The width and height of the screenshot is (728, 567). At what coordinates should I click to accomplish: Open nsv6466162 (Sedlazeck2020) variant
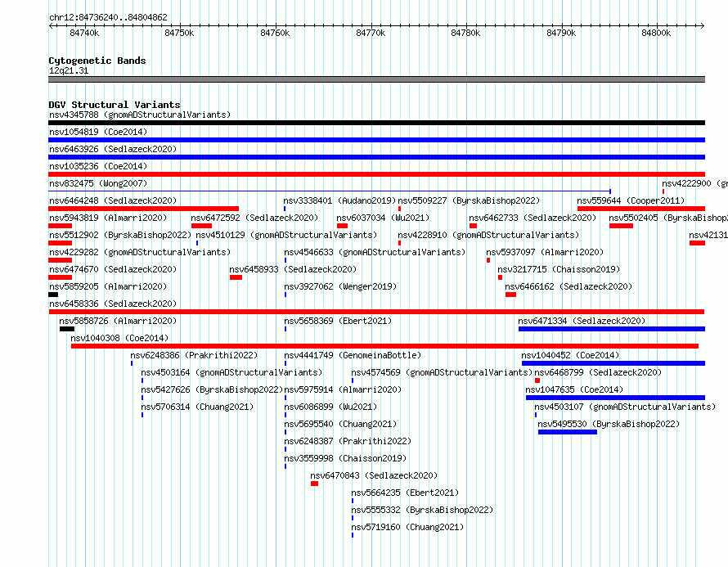[568, 286]
